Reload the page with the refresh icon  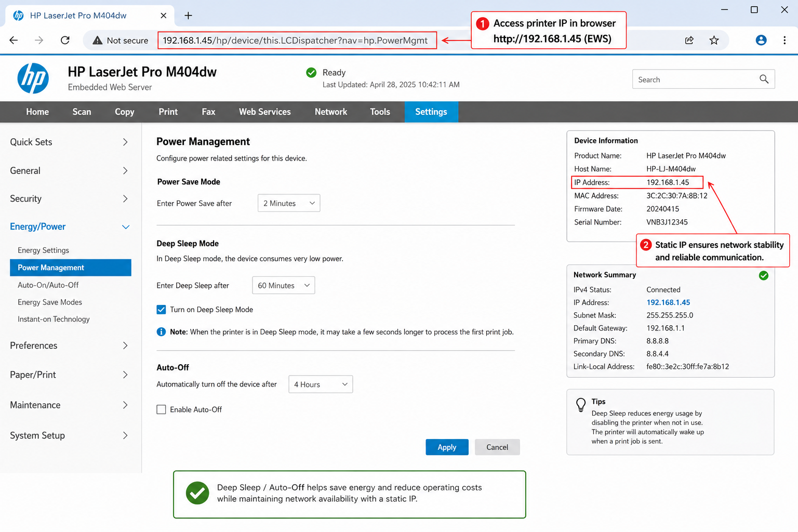coord(65,40)
